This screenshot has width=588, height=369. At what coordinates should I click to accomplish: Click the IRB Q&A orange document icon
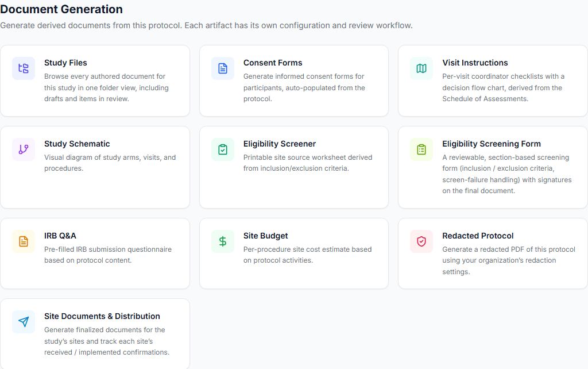24,241
